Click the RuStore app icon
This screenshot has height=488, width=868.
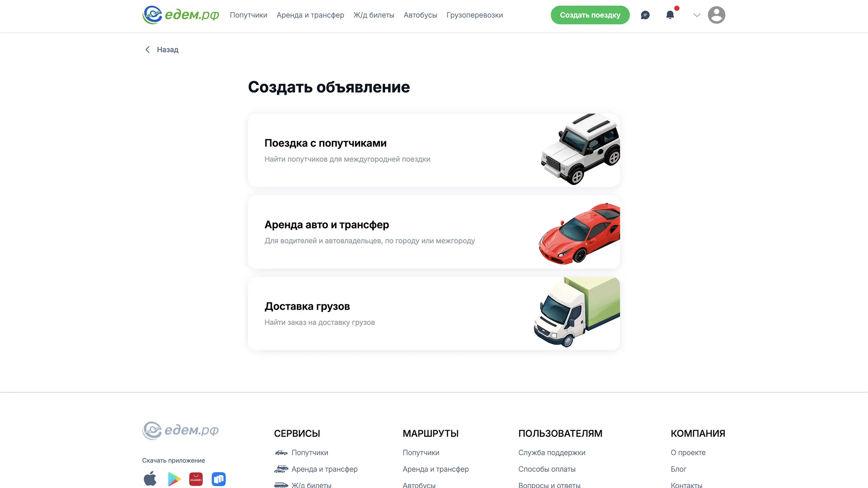218,479
